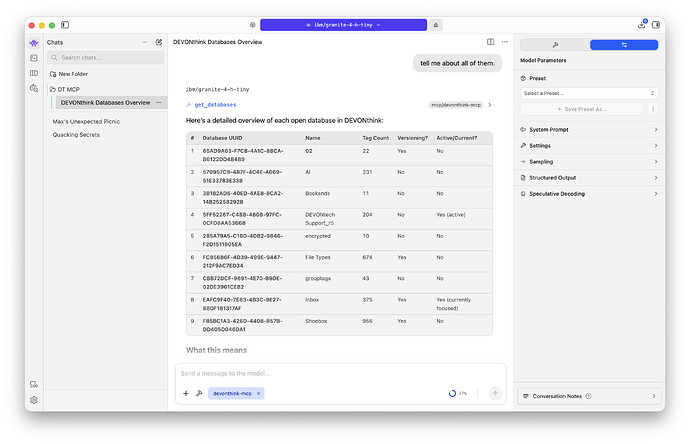This screenshot has height=444, width=690.
Task: Expand the get_databases tool call
Action: tap(215, 105)
